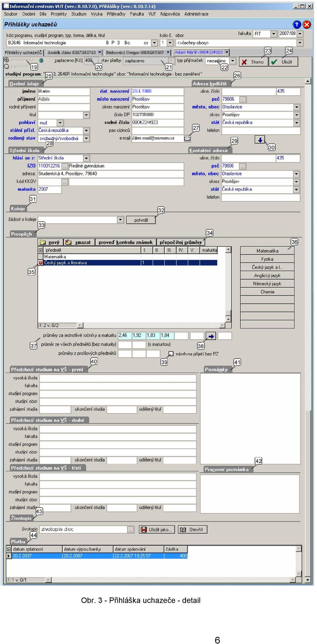Screen dimensions: 317x644
Task: Save CV with Uložit jako... button
Action: (157, 530)
